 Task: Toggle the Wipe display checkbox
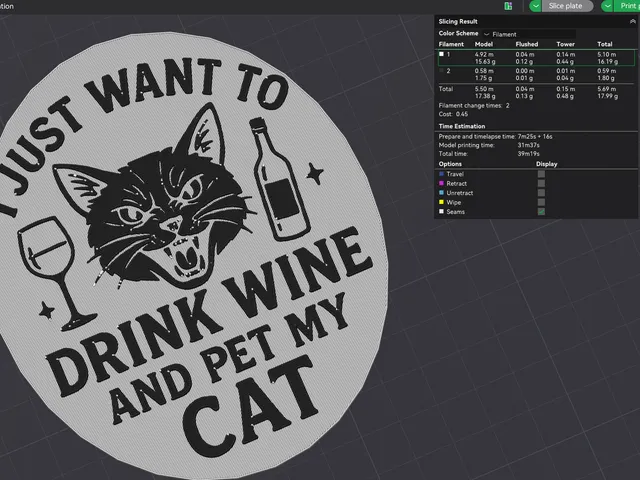[541, 202]
